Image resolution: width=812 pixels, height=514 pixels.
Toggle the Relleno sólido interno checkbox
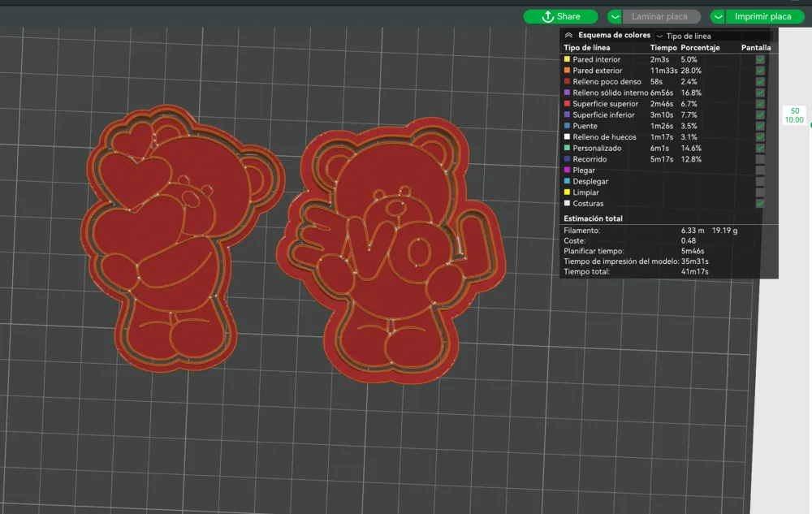point(760,93)
